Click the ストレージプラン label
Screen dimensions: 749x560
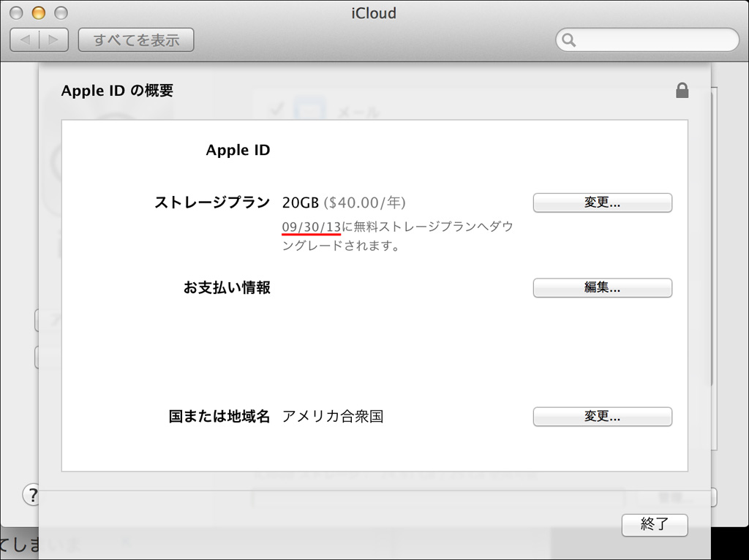point(212,203)
